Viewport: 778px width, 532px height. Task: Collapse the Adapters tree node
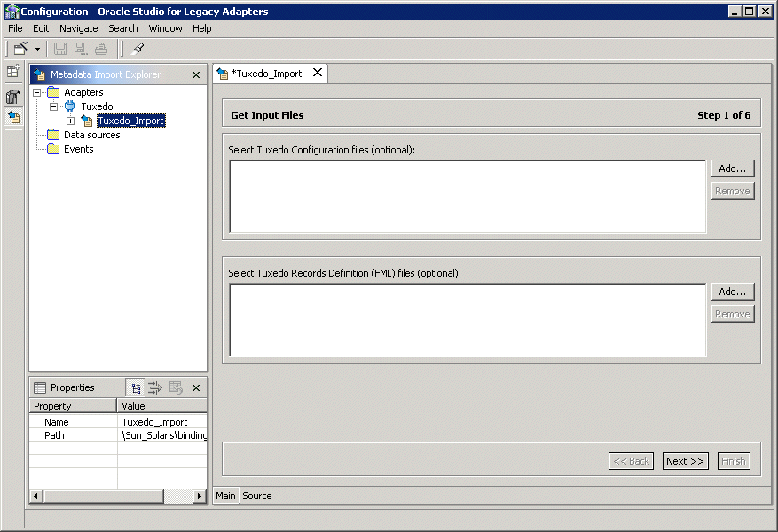click(36, 93)
